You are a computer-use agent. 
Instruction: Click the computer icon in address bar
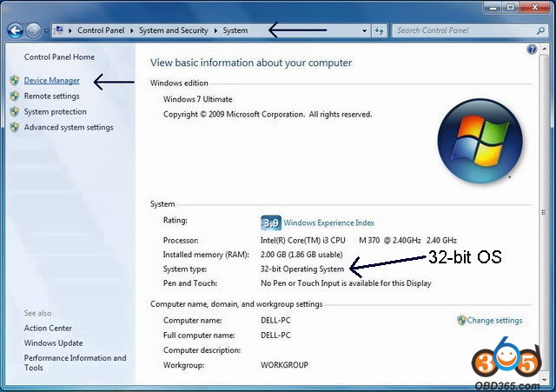59,30
